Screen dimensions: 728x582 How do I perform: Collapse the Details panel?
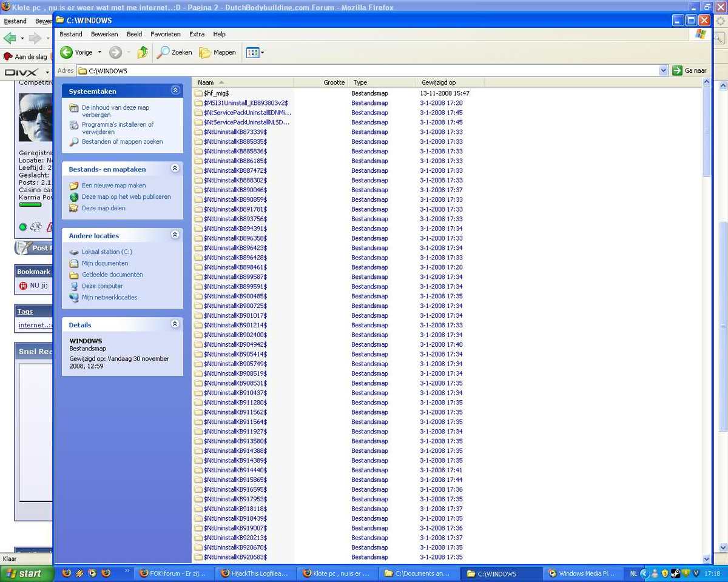point(175,324)
